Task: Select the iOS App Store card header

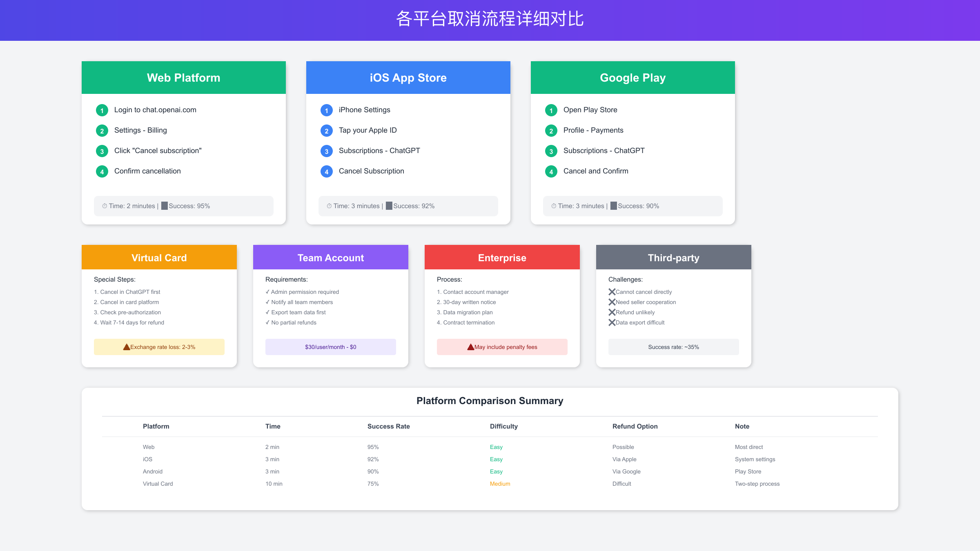Action: point(408,78)
